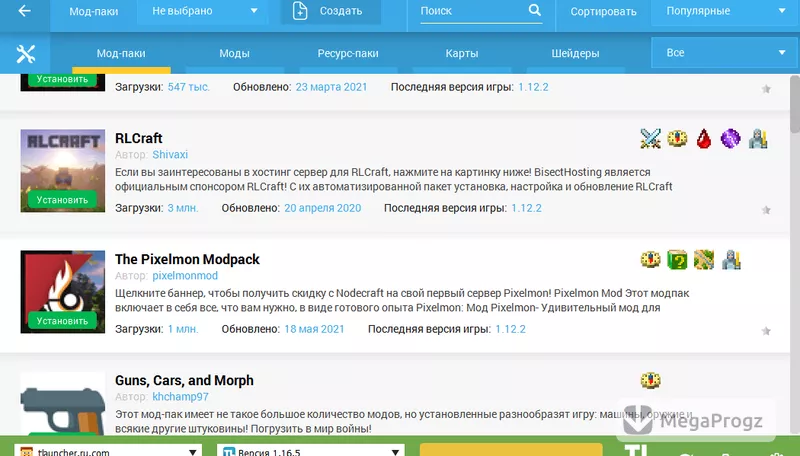Open the Популярные sort dropdown

[725, 11]
